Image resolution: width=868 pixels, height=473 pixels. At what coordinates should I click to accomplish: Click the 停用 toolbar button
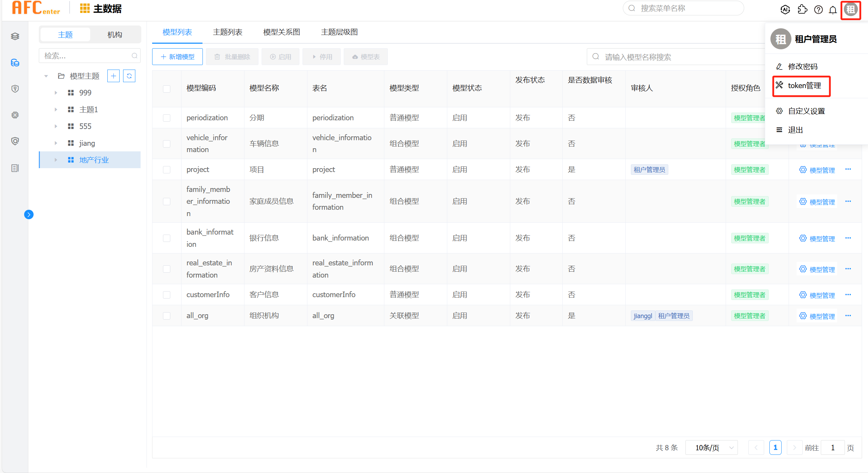click(322, 57)
